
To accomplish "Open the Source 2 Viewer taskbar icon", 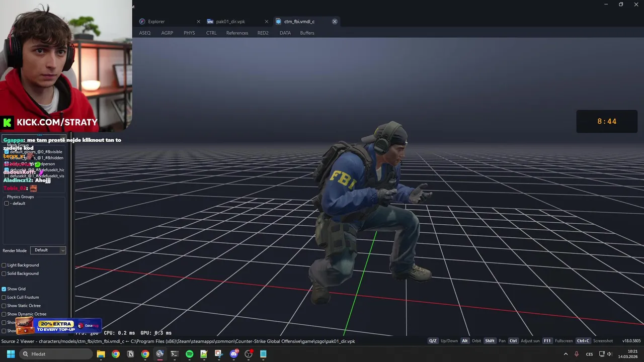I will (x=159, y=354).
